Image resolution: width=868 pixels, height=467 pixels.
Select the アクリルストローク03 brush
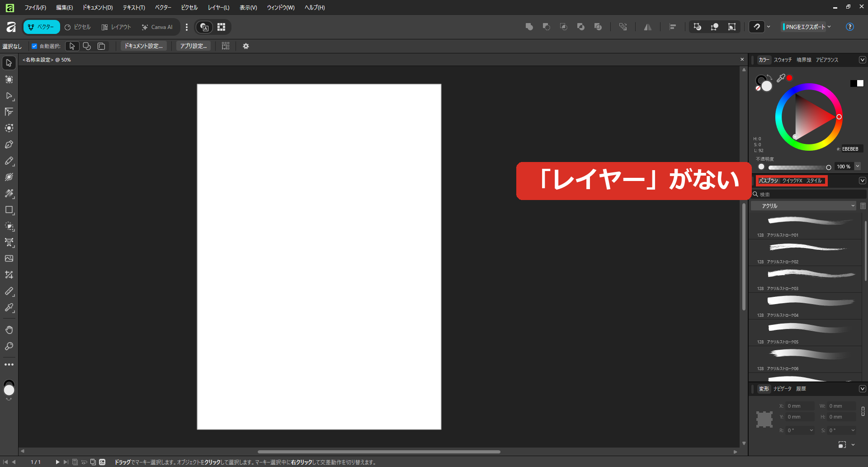(805, 279)
